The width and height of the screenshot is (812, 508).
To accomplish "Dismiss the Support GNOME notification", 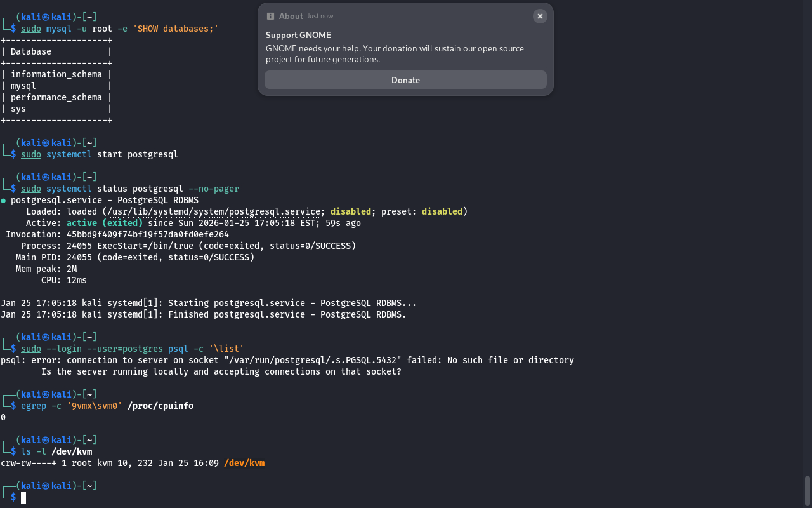I will coord(540,17).
